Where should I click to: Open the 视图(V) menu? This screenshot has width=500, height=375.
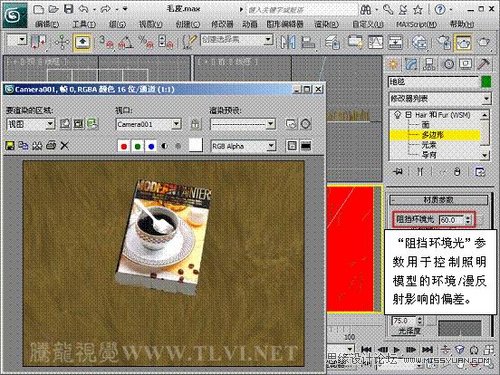151,24
